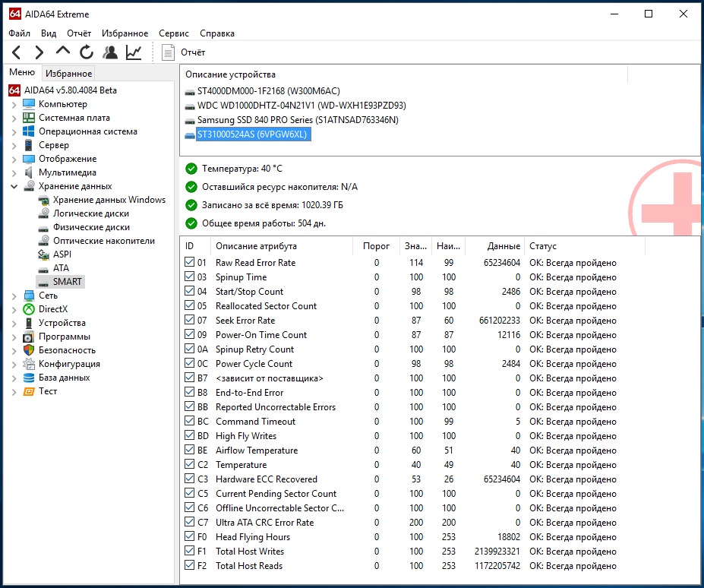Switch to the Избранное tab
This screenshot has height=588, width=704.
coord(68,73)
